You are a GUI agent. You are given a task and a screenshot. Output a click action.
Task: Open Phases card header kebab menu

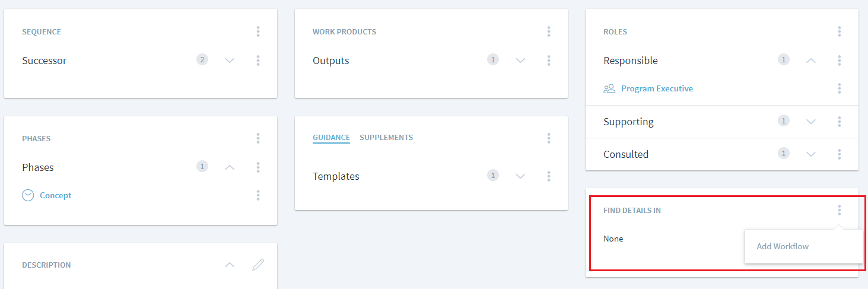coord(258,138)
